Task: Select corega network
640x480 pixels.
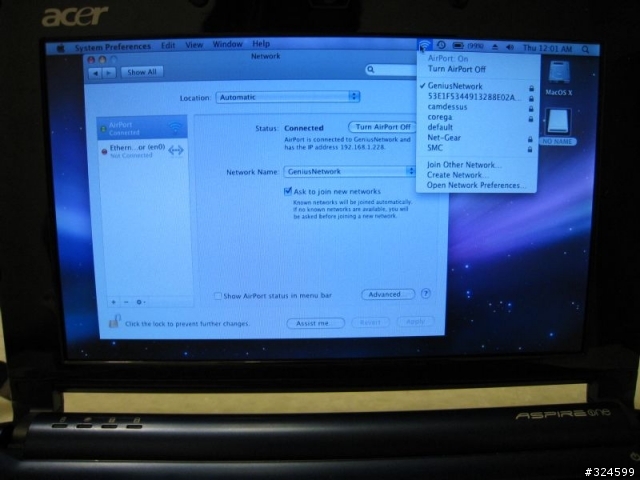Action: coord(478,117)
